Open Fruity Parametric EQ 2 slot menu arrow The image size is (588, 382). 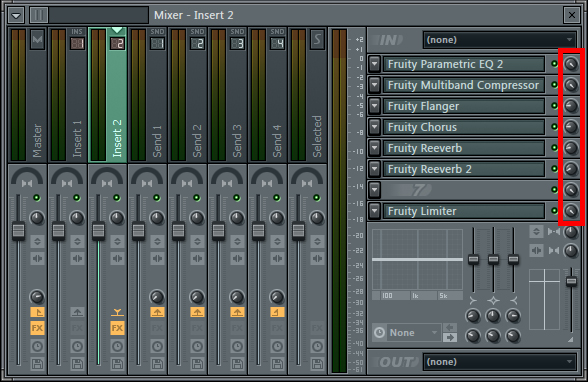pos(374,64)
